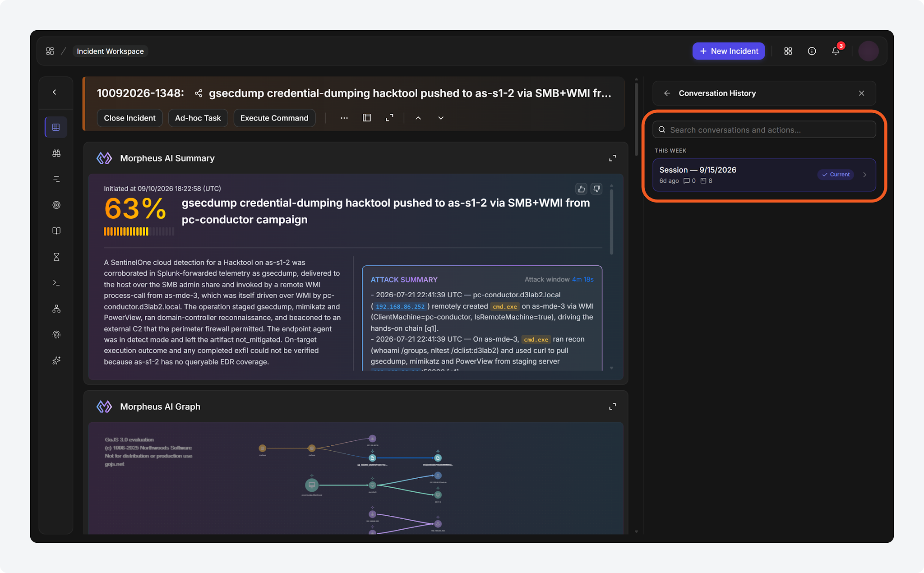Toggle the panel layout icon in incident toolbar
Screen dimensions: 924x573
pos(367,118)
